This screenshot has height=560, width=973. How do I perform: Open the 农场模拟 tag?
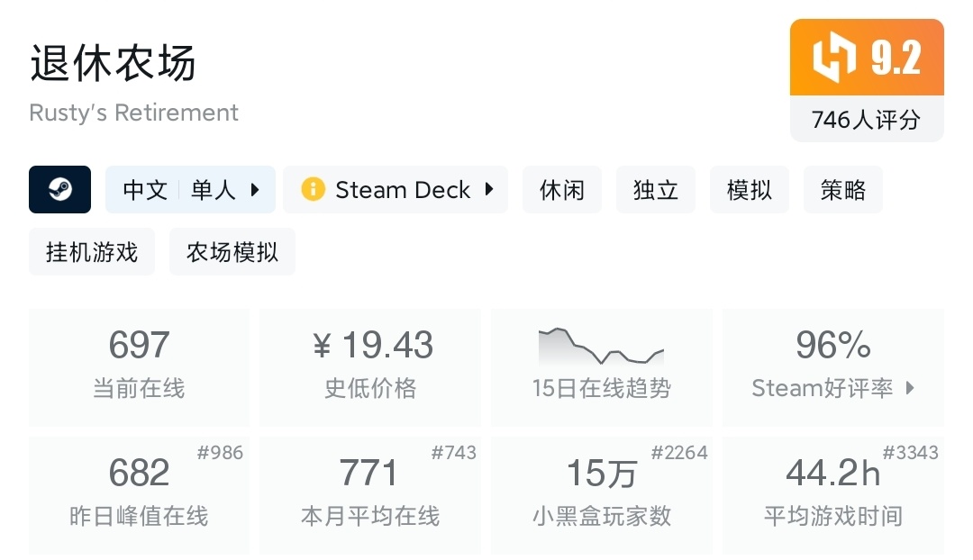point(232,252)
